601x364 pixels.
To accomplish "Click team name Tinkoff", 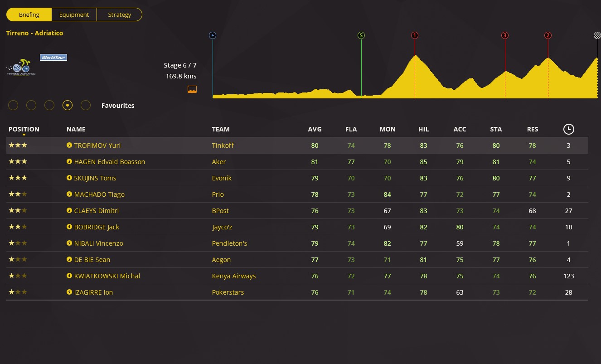I will pyautogui.click(x=223, y=146).
